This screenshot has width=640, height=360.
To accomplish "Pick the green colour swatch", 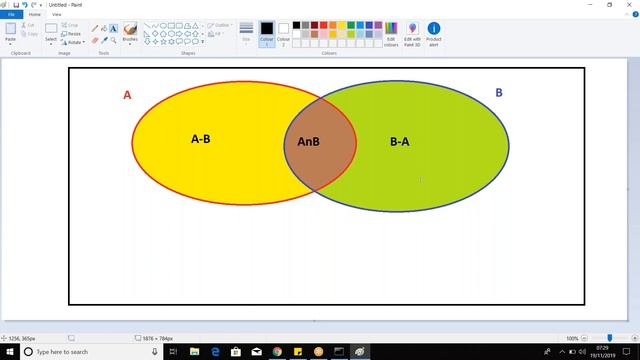I will (x=351, y=25).
